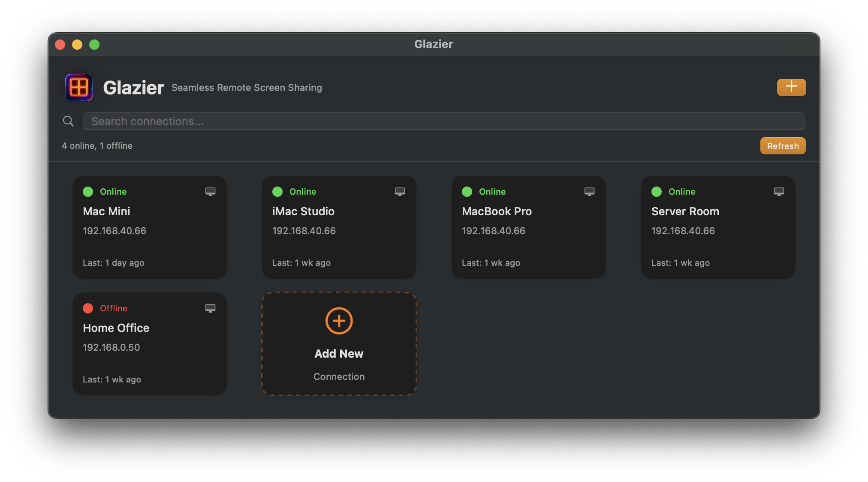The height and width of the screenshot is (482, 868).
Task: Click the green Online indicator on Server Room
Action: 656,192
